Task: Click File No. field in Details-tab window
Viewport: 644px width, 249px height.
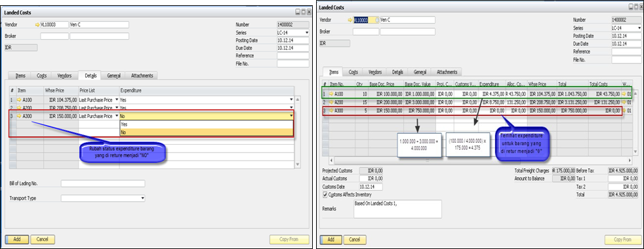Action: (293, 64)
